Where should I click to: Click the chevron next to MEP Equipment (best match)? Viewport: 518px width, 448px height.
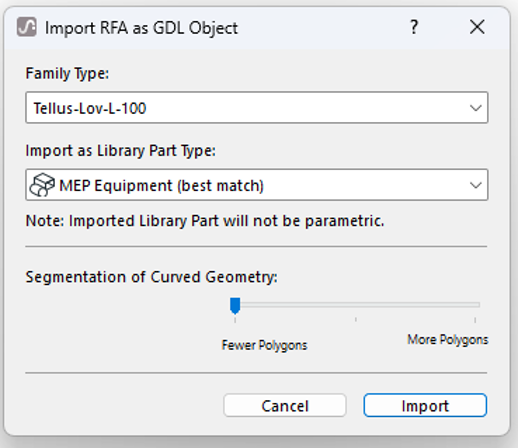point(475,185)
